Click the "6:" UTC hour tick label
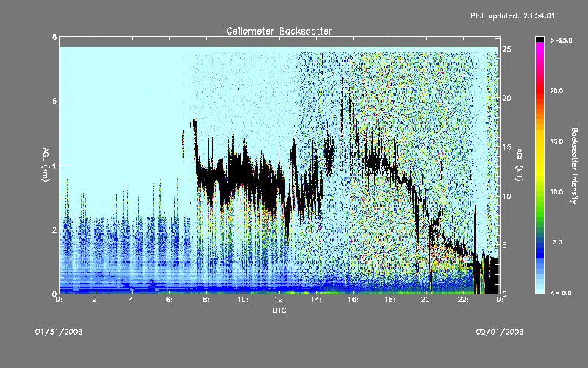The width and height of the screenshot is (588, 368). 170,300
